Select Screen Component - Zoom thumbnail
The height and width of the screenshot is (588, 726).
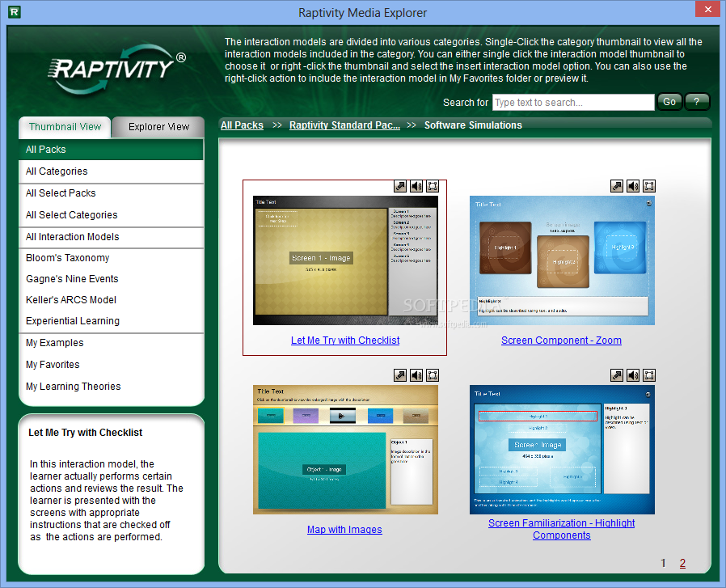[562, 260]
